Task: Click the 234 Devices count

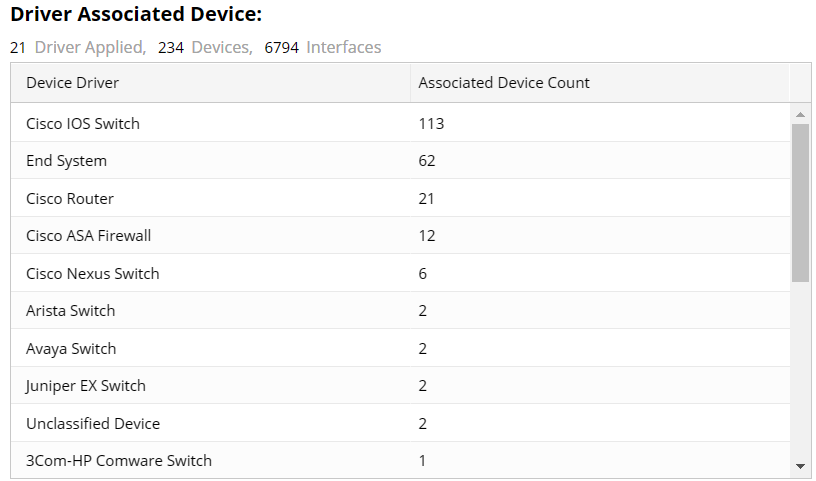Action: [171, 47]
